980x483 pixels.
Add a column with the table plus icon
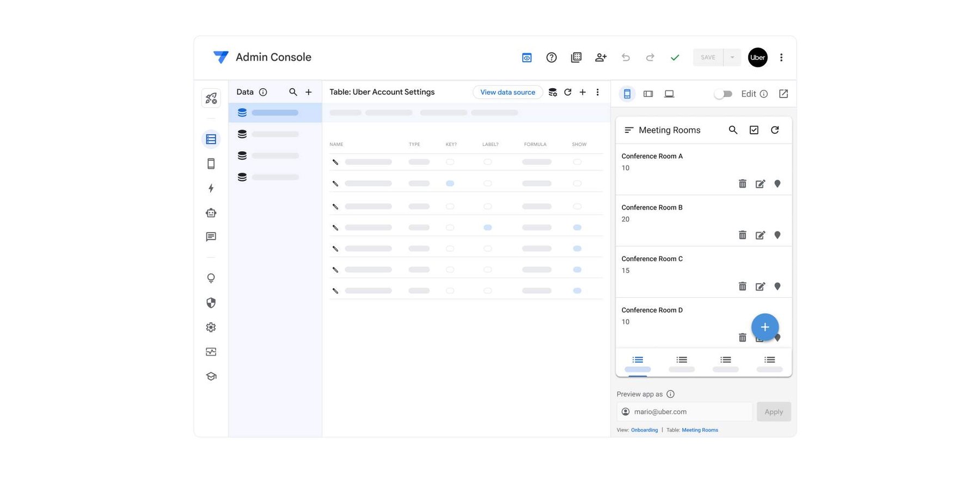coord(583,92)
